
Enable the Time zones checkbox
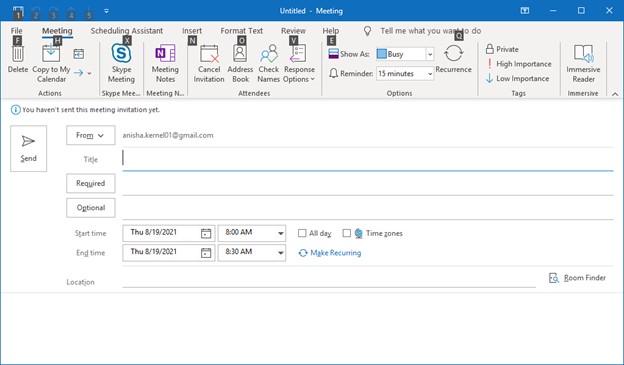(x=347, y=233)
